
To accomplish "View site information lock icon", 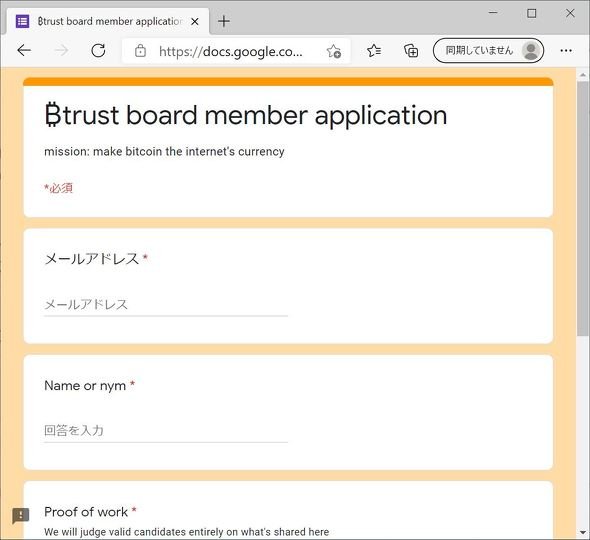I will 140,50.
